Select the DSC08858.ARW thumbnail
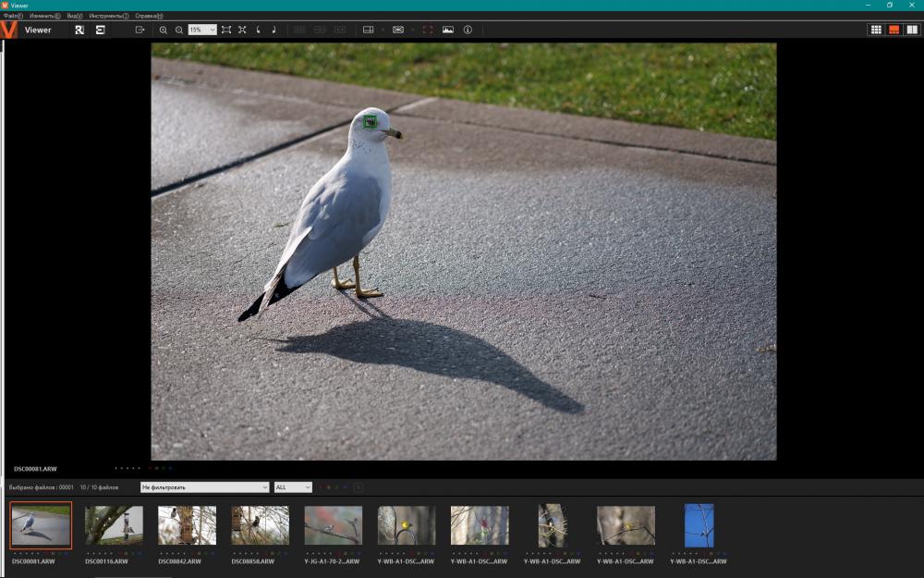Image resolution: width=924 pixels, height=578 pixels. click(260, 525)
